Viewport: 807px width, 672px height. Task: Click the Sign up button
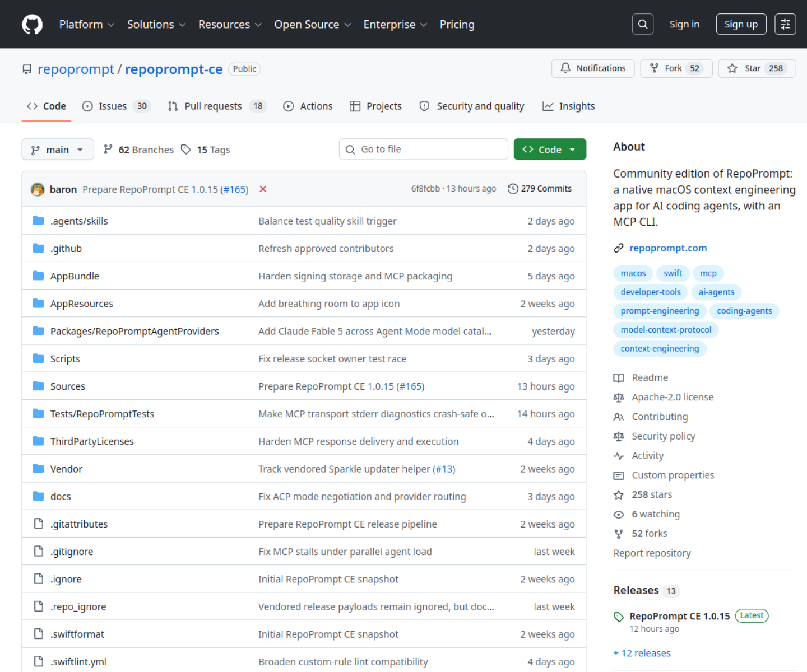741,24
